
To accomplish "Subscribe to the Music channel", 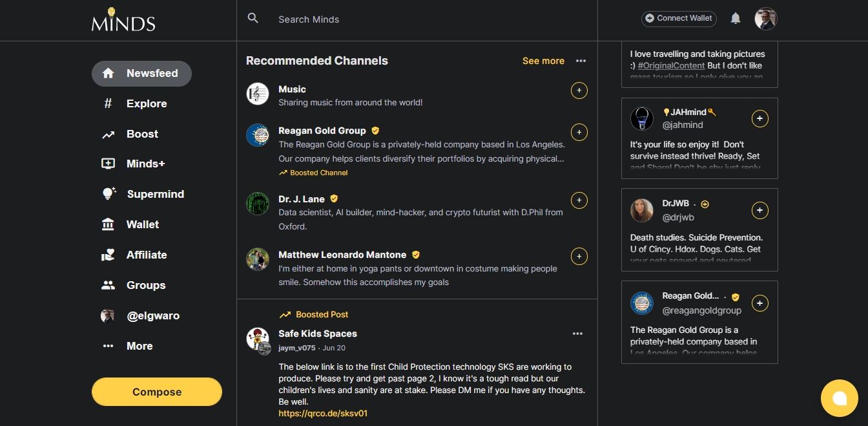I will click(x=579, y=91).
